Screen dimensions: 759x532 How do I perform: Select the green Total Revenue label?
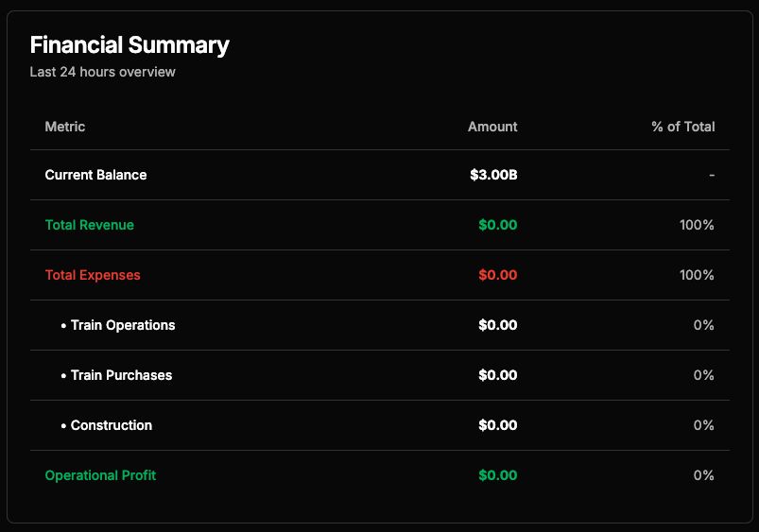pos(90,225)
